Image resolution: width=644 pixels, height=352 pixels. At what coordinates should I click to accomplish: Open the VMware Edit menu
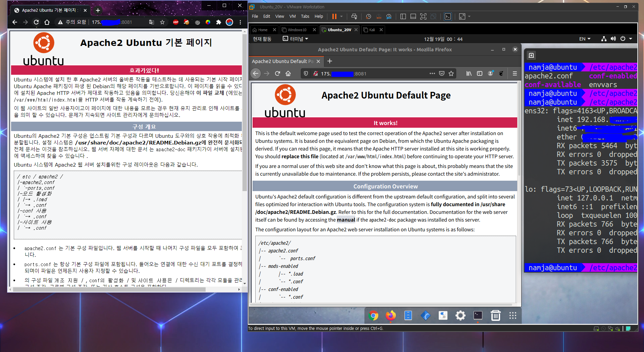(x=267, y=16)
